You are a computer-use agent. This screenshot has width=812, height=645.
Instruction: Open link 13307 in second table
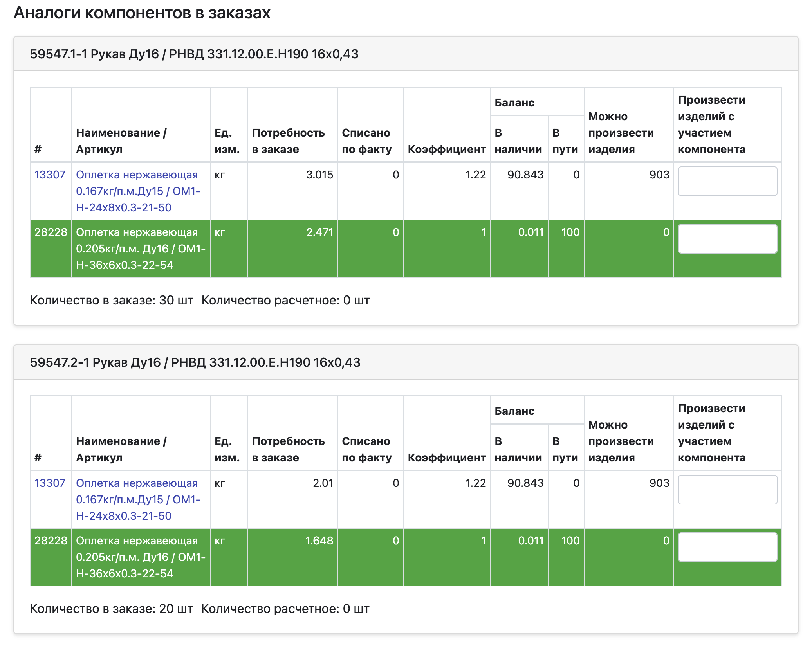(x=50, y=483)
